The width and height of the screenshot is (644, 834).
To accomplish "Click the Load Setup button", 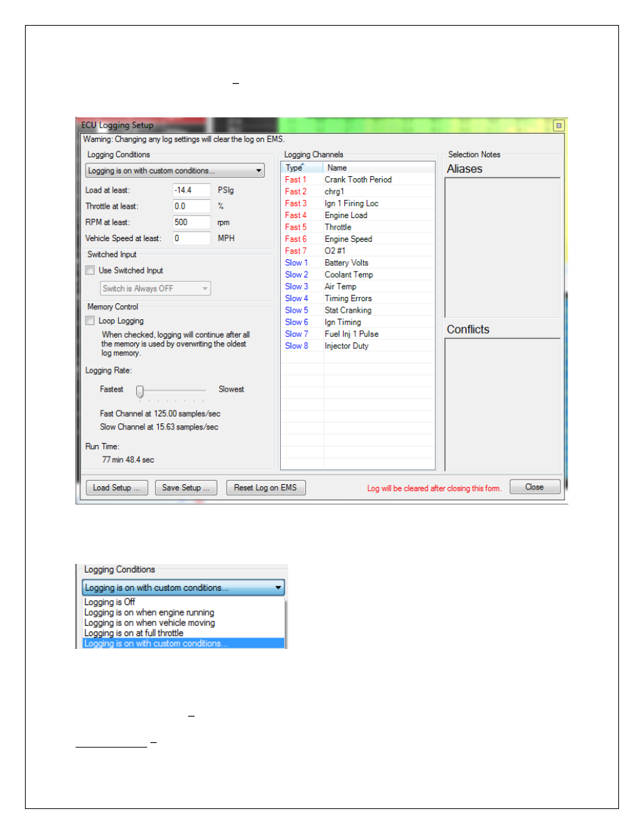I will [116, 488].
